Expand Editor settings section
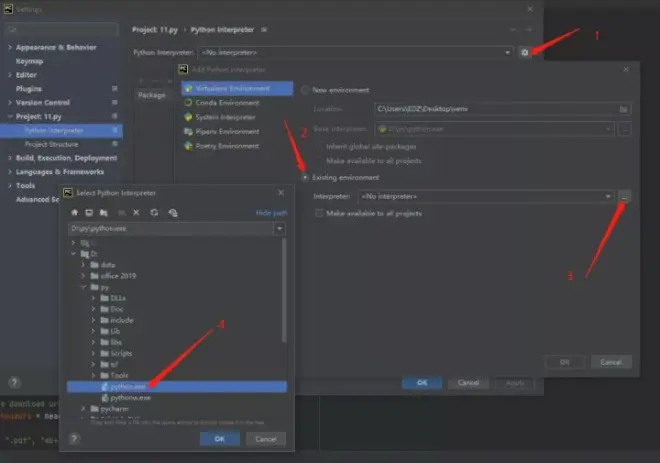The width and height of the screenshot is (660, 463). (x=10, y=75)
